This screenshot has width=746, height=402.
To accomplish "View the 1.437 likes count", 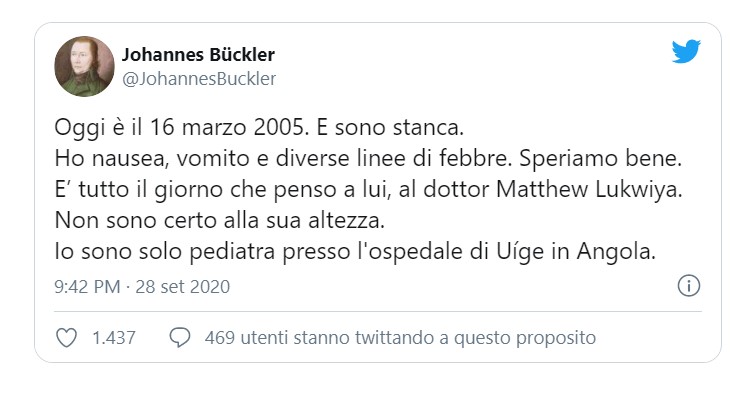I will click(x=114, y=338).
